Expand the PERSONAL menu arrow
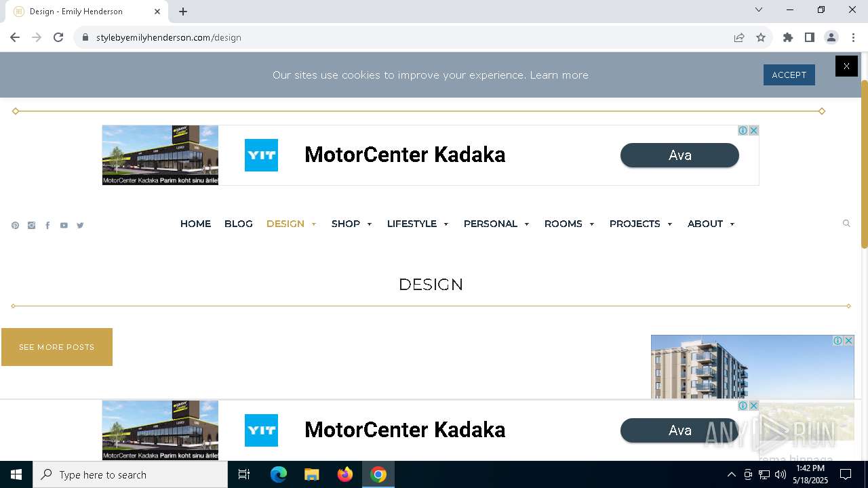 pyautogui.click(x=527, y=224)
